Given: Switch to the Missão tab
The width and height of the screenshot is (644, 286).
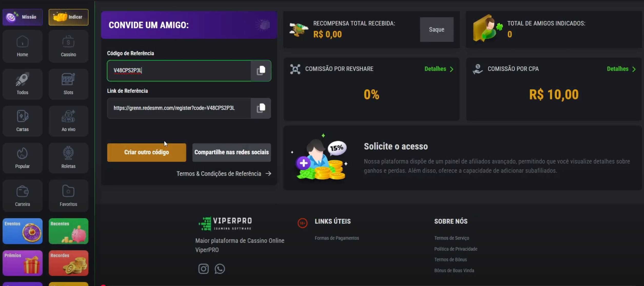Looking at the screenshot, I should [x=23, y=17].
